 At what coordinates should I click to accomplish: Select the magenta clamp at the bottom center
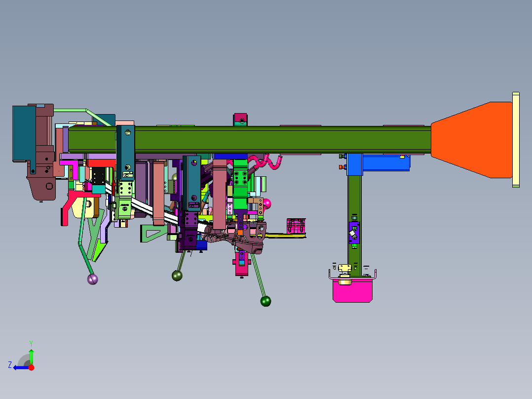242,263
